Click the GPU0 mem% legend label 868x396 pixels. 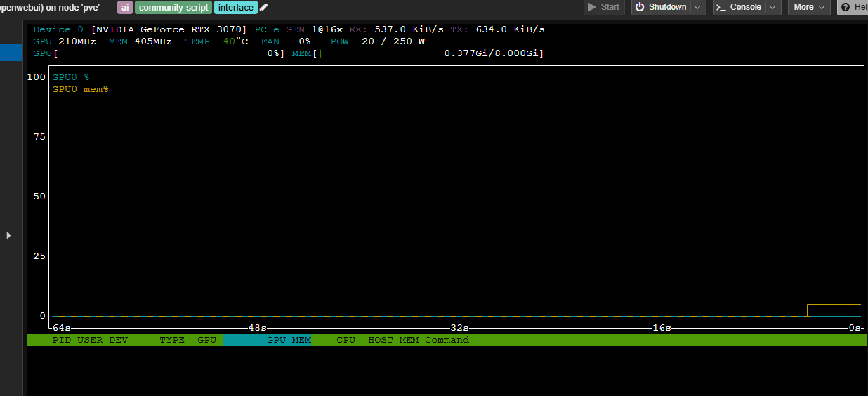80,89
